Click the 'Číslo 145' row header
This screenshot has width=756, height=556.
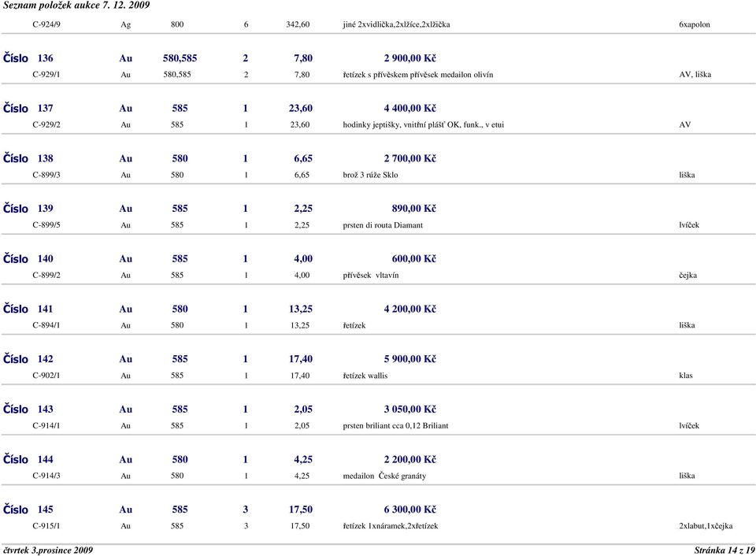point(29,510)
